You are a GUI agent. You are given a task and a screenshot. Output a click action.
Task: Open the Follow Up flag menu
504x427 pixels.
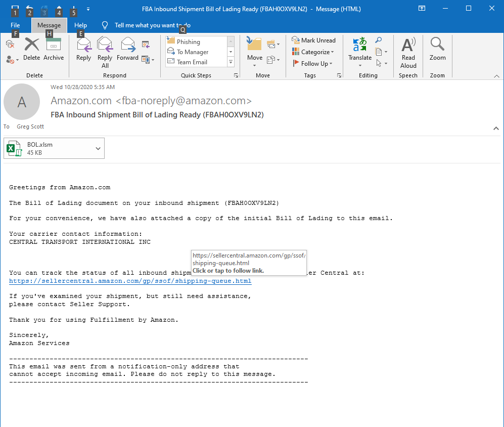312,63
